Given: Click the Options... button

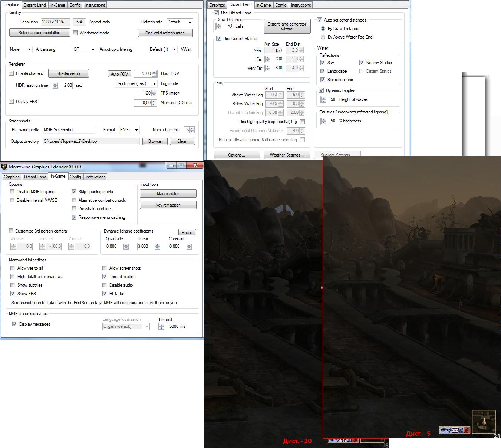Looking at the screenshot, I should click(237, 155).
